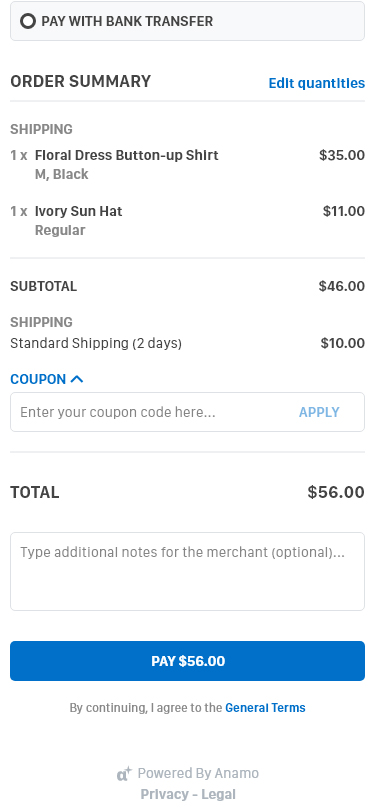375x811 pixels.
Task: Click the Floral Dress Button-up Shirt item
Action: coord(127,155)
